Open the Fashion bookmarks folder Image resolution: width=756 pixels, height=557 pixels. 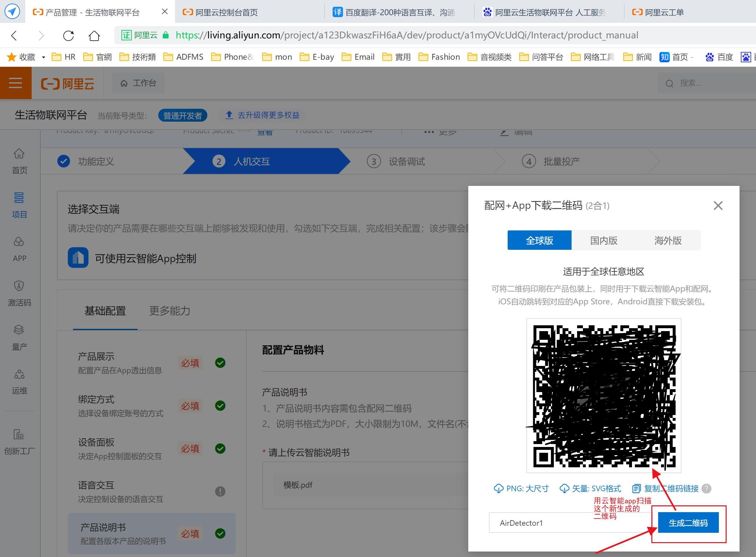[439, 57]
